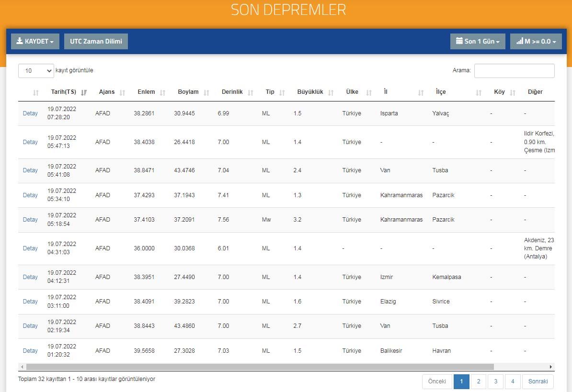The image size is (572, 392).
Task: Click the longitude value 39.2823
Action: pyautogui.click(x=184, y=302)
